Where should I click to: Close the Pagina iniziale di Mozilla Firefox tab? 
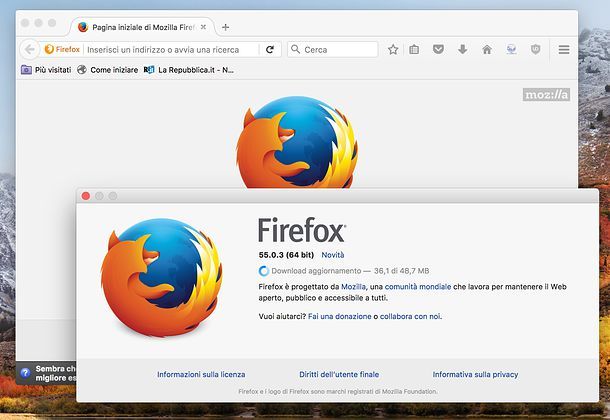[x=203, y=27]
